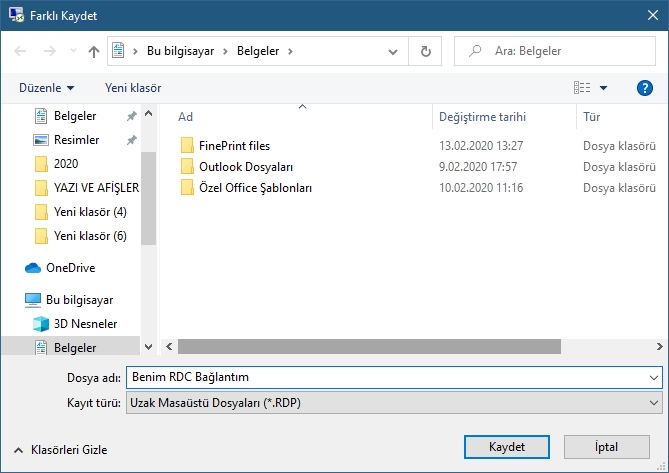Expand the chevron after Belgeler in path

click(x=291, y=52)
